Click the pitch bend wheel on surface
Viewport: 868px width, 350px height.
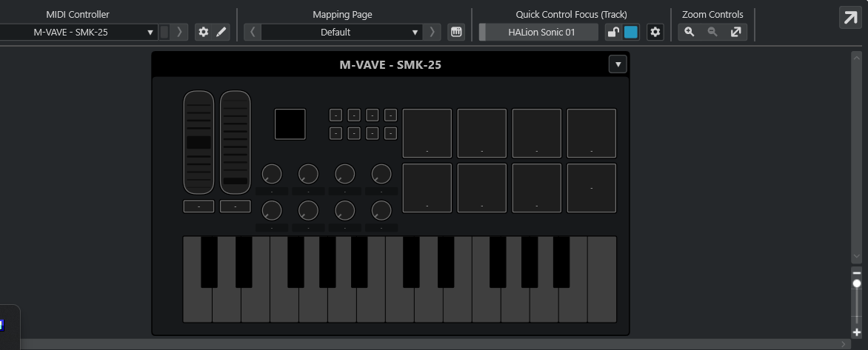(198, 142)
